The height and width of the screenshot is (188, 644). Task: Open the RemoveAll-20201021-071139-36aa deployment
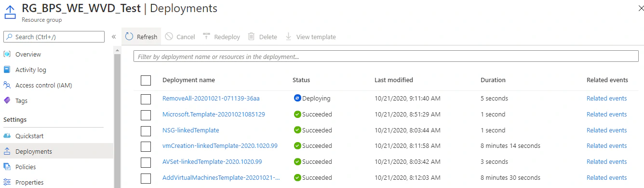[211, 98]
